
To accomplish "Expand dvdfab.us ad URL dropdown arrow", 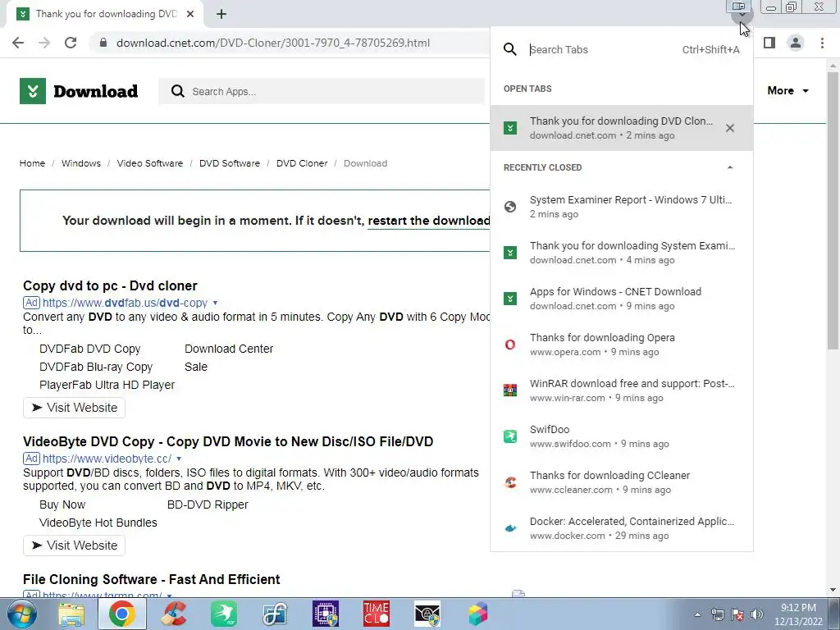I will pos(216,304).
